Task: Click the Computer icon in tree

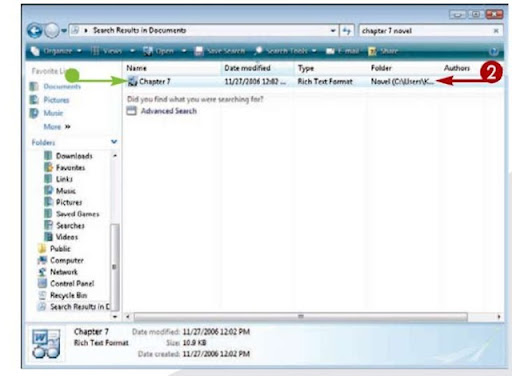Action: point(42,260)
